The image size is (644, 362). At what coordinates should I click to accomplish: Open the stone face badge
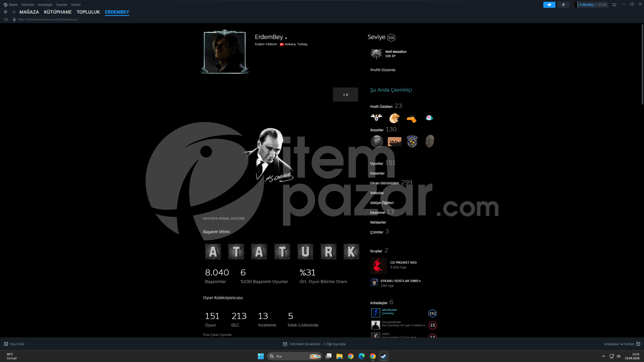pos(430,141)
